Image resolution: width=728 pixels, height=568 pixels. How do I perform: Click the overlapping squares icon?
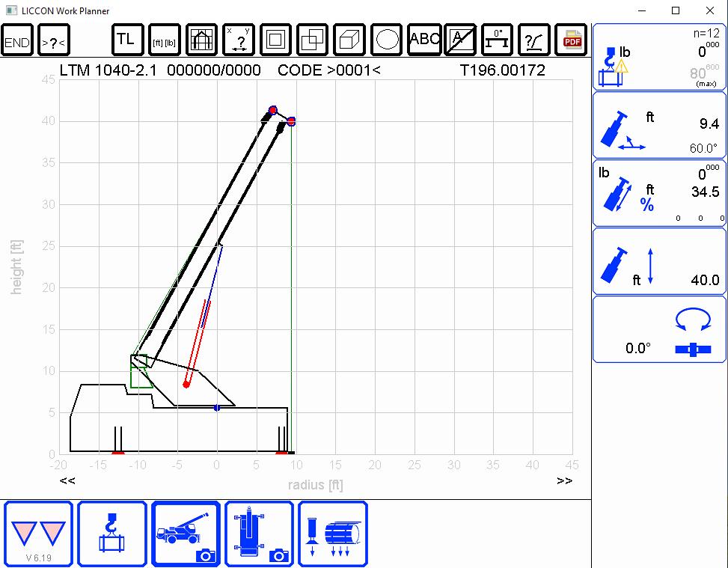pos(312,40)
